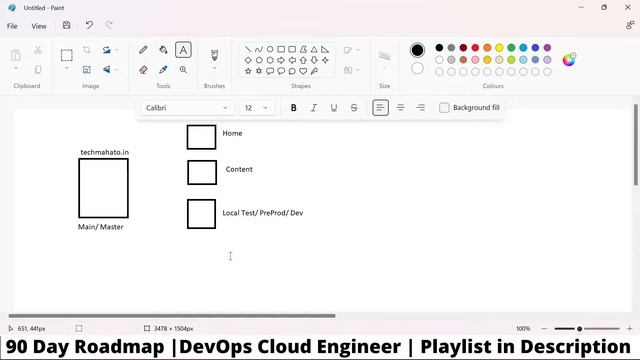Select the Colour picker eyedropper tool

coord(163,70)
